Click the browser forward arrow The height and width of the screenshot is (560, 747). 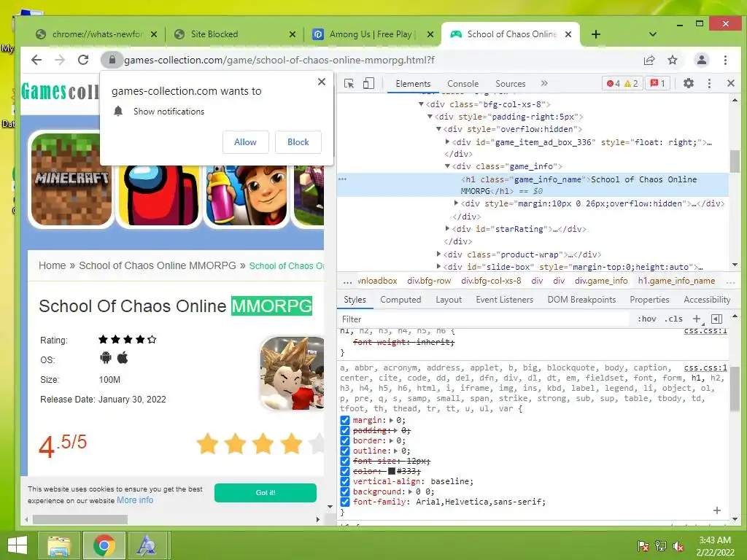click(x=60, y=60)
